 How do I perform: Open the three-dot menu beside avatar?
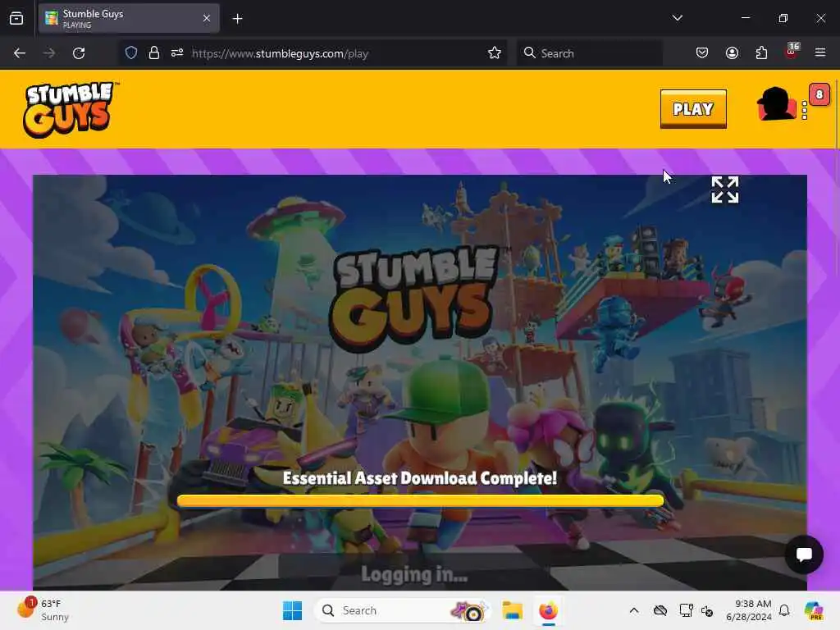[804, 111]
